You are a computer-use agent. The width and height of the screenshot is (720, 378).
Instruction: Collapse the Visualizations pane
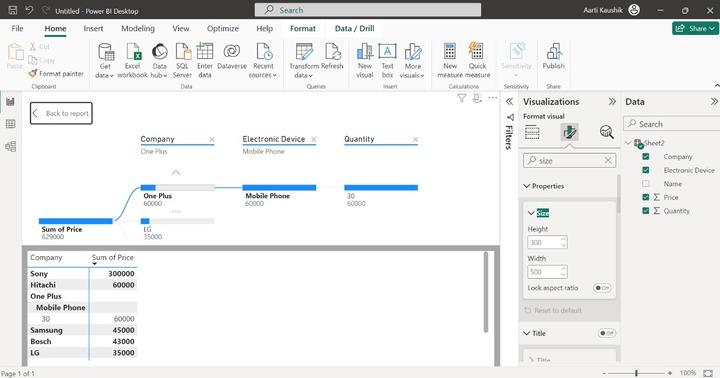612,102
